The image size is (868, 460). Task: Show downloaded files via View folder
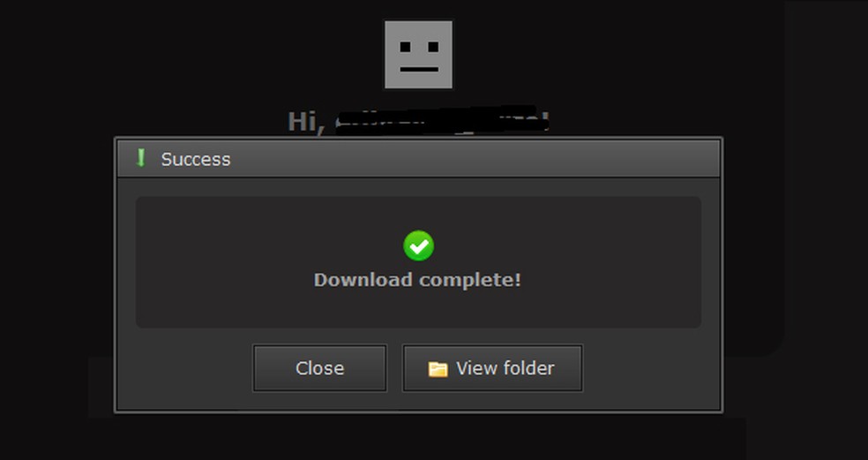[492, 368]
